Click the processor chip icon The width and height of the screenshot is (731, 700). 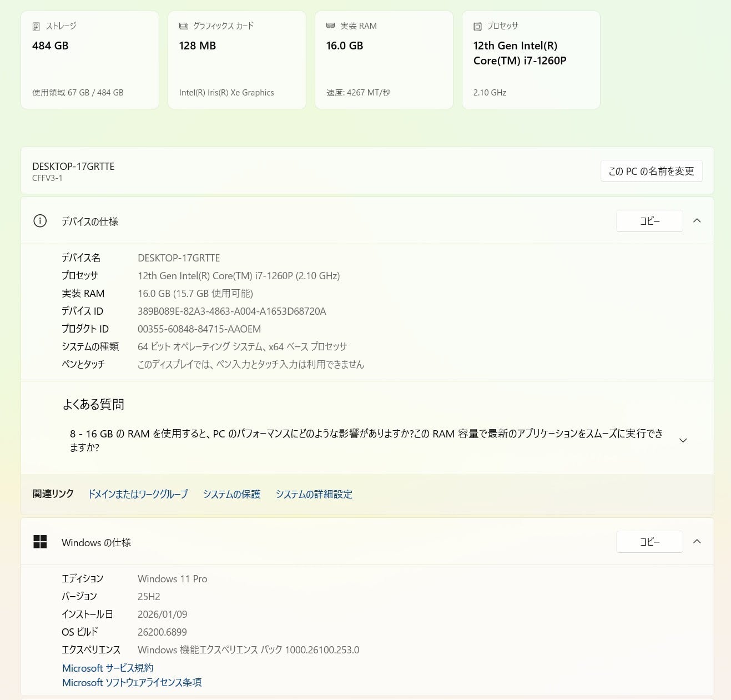[477, 26]
